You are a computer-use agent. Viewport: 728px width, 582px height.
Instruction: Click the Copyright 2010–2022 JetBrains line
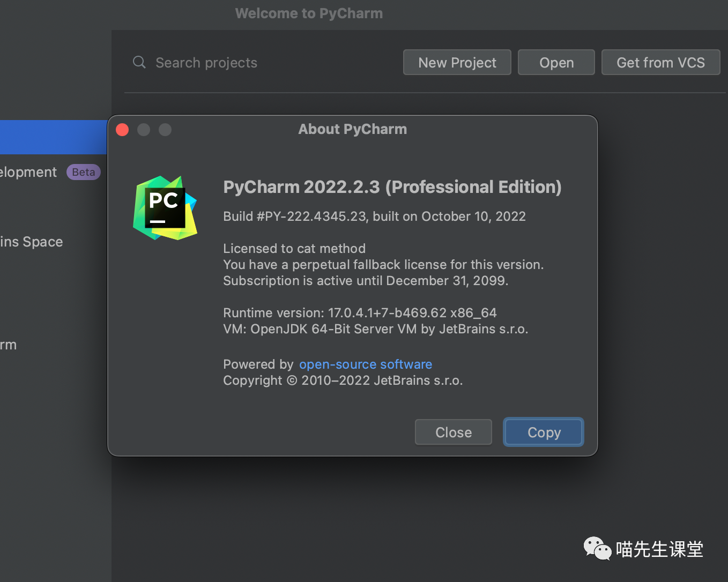[343, 380]
